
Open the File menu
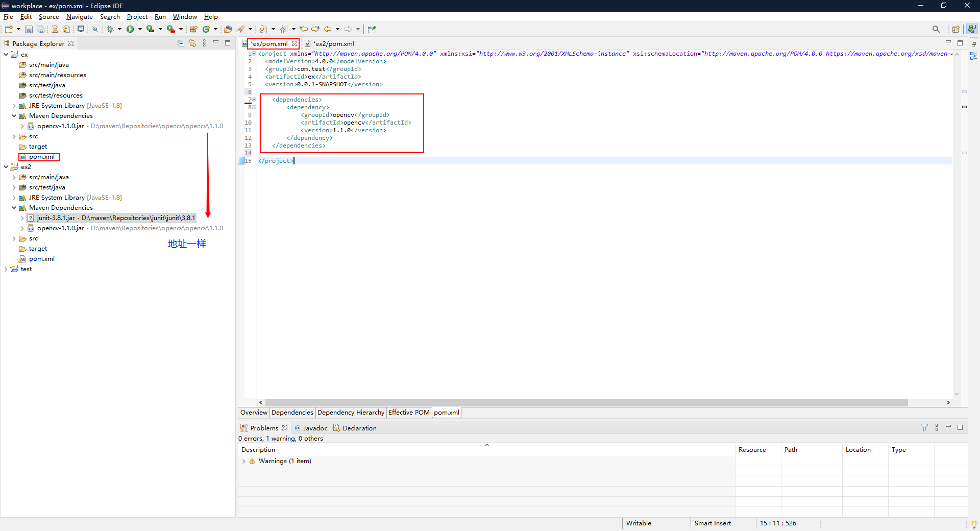[x=8, y=17]
